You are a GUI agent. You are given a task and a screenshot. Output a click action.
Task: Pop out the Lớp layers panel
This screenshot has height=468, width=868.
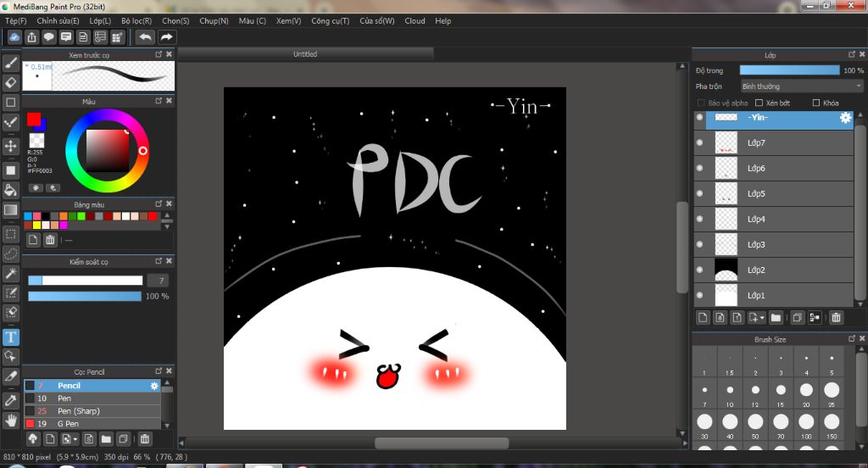(x=852, y=54)
